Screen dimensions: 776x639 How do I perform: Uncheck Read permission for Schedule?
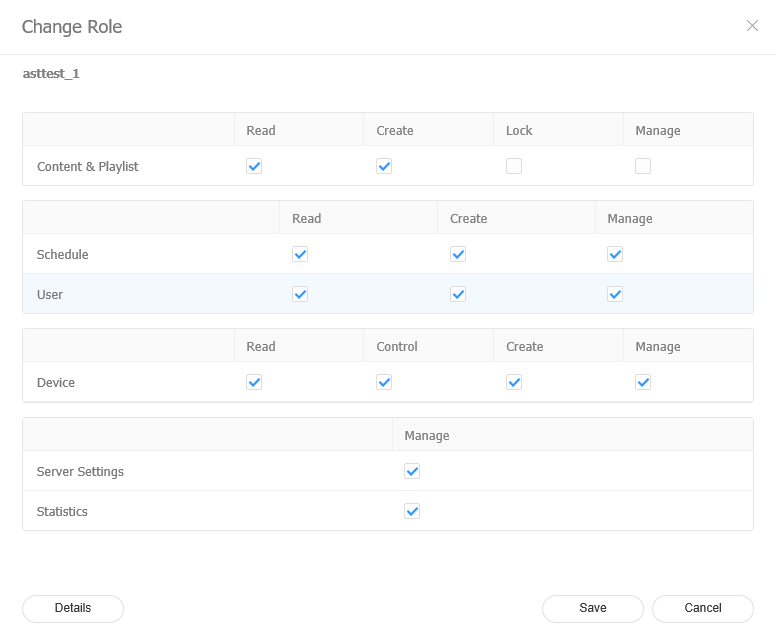(x=300, y=255)
